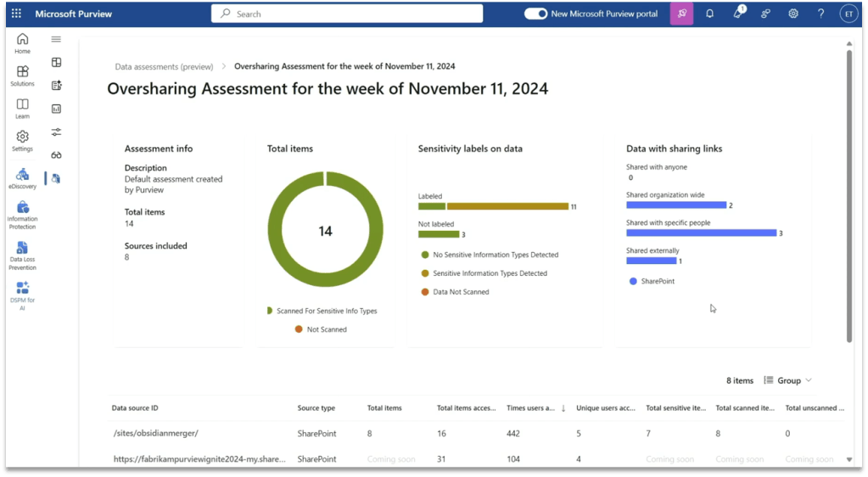Click the Help question mark icon

click(x=820, y=14)
